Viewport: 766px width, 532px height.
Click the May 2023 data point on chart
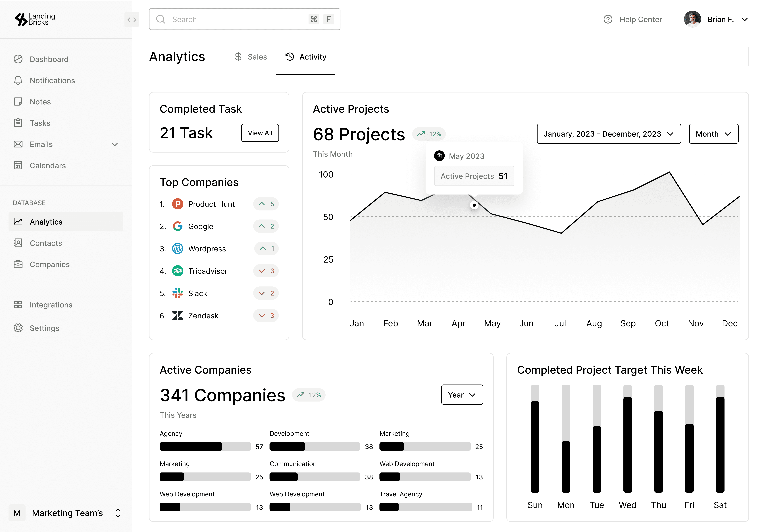click(x=474, y=205)
